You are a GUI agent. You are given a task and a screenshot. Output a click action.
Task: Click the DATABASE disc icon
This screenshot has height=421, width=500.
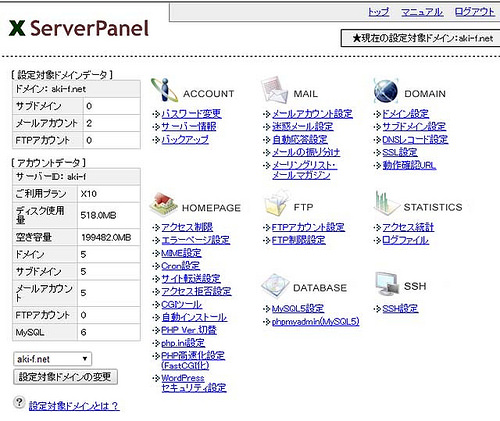[275, 285]
